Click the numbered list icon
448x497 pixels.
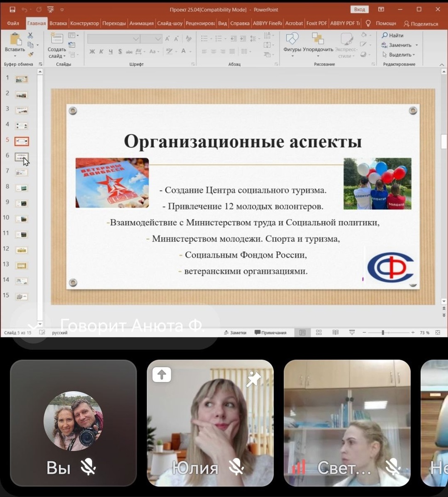[x=218, y=39]
